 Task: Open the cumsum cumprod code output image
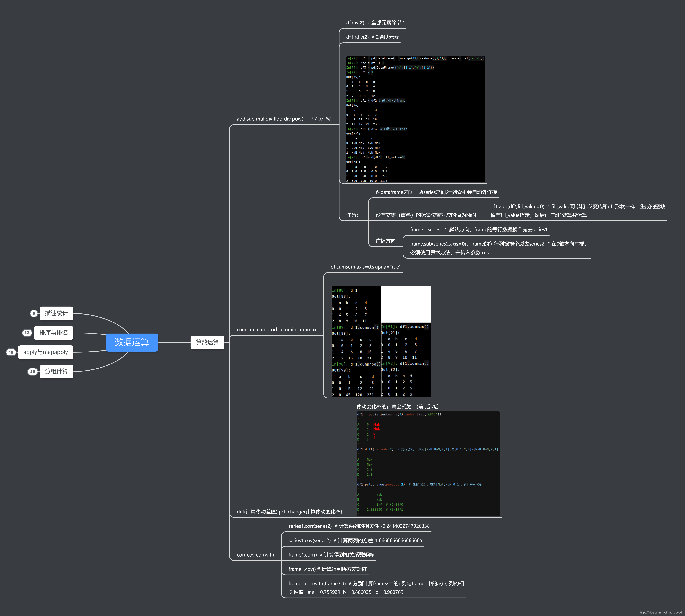pos(381,341)
